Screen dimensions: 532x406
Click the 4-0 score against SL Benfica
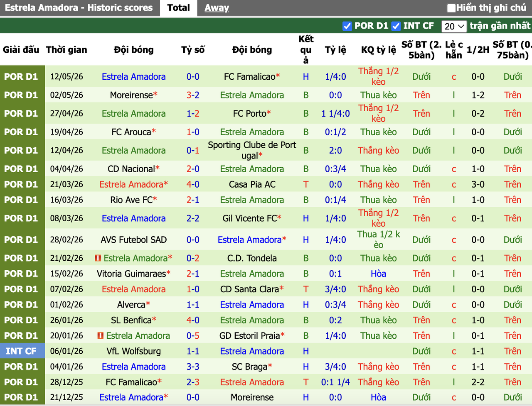point(193,320)
